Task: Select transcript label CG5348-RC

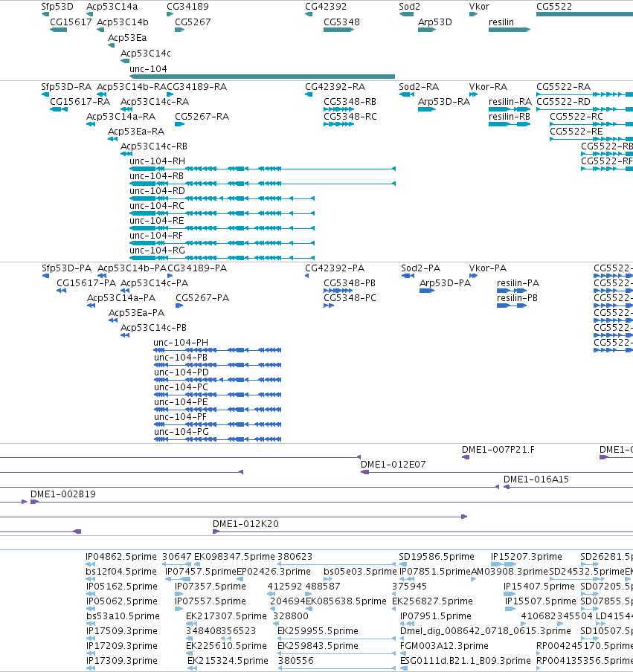Action: pyautogui.click(x=350, y=117)
